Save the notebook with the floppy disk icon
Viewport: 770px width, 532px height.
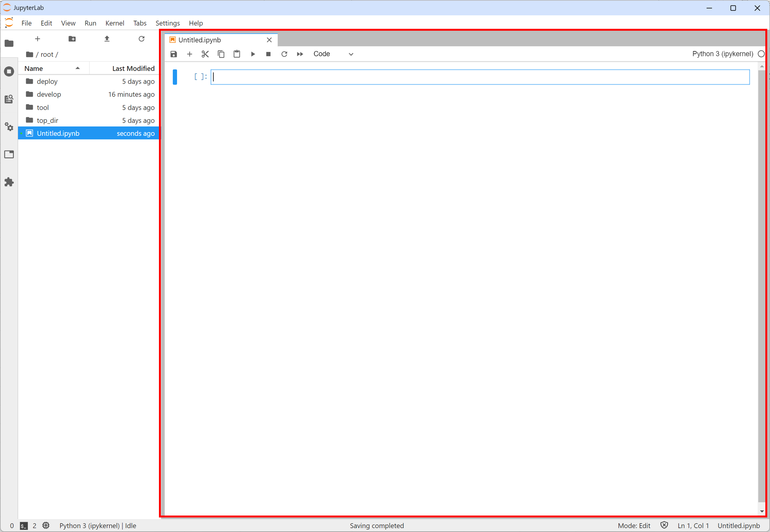173,54
